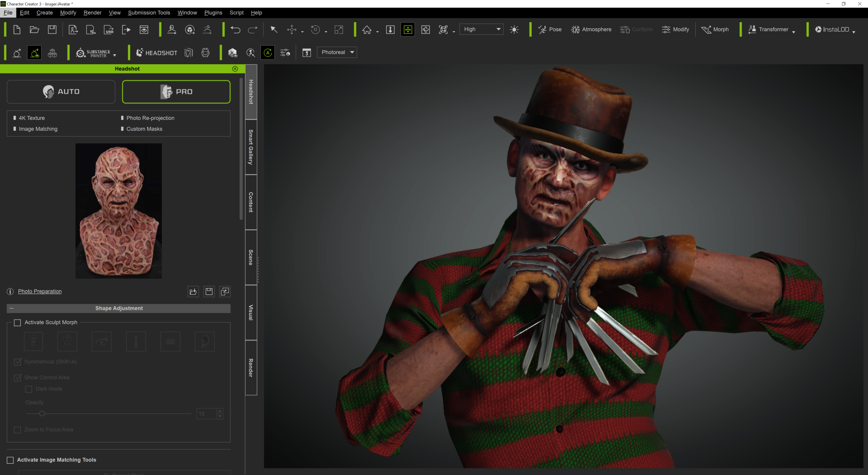Choose the Move gizmo tool
Viewport: 868px width, 475px height.
(x=292, y=30)
